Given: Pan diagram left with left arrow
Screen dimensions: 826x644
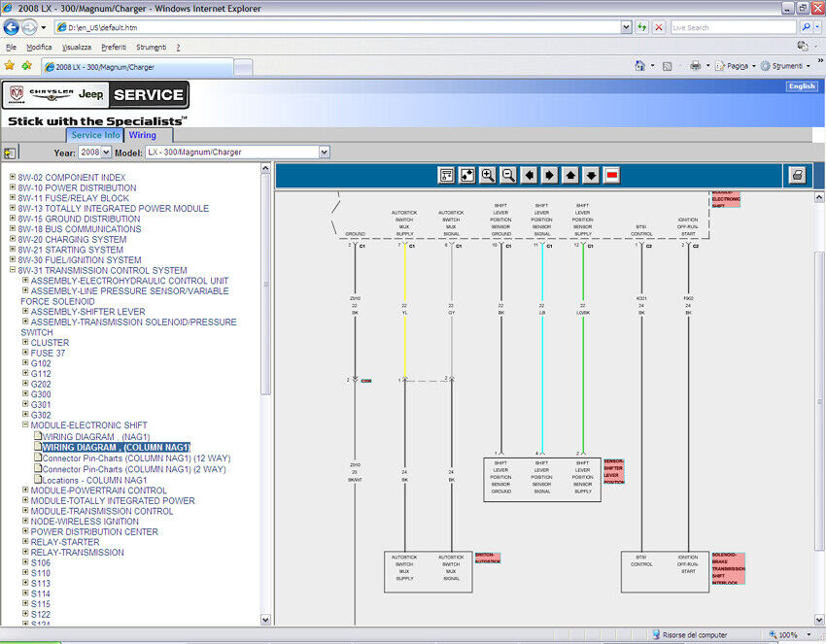Looking at the screenshot, I should click(529, 175).
